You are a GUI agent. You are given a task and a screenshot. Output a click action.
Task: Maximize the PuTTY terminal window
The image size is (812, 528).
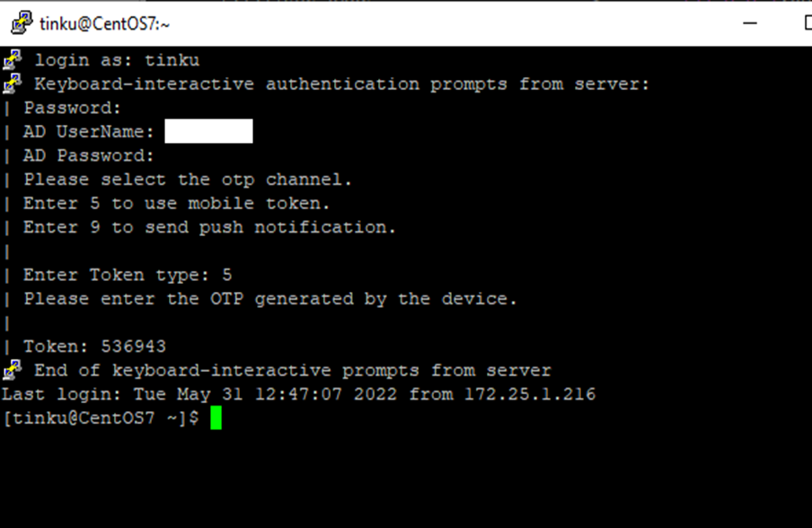pyautogui.click(x=808, y=23)
